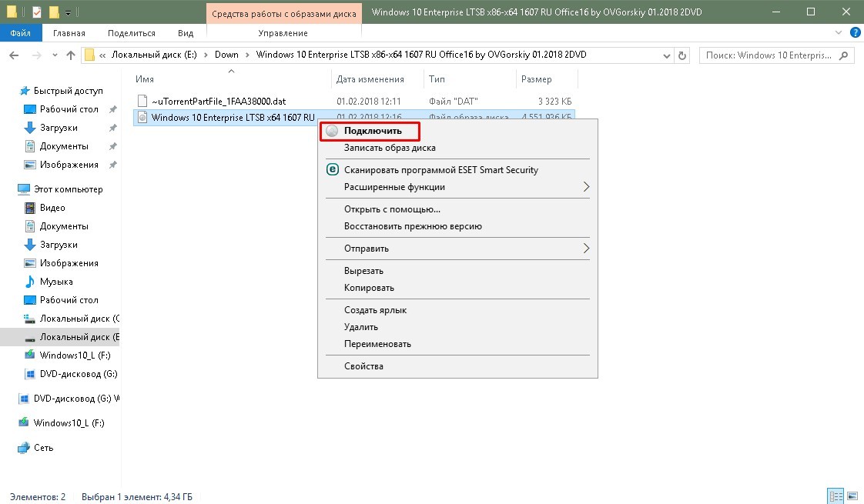Open Быстрый доступ in navigation pane
Screen dimensions: 864x504
click(x=68, y=91)
